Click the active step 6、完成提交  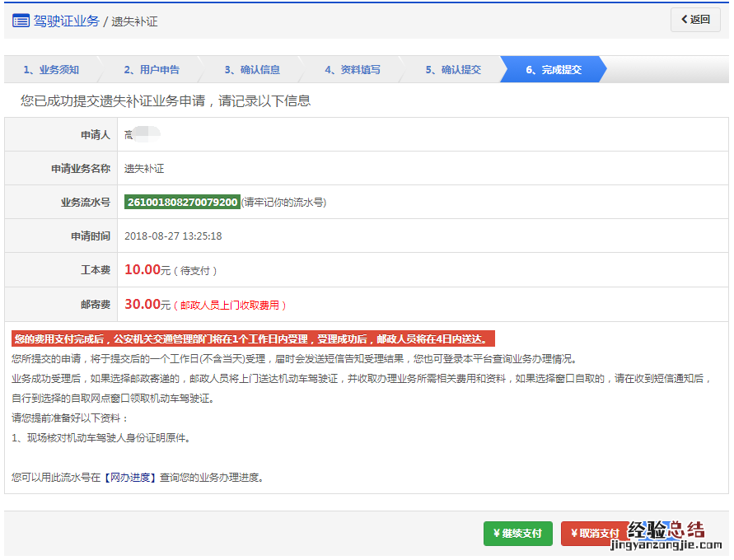coord(554,70)
